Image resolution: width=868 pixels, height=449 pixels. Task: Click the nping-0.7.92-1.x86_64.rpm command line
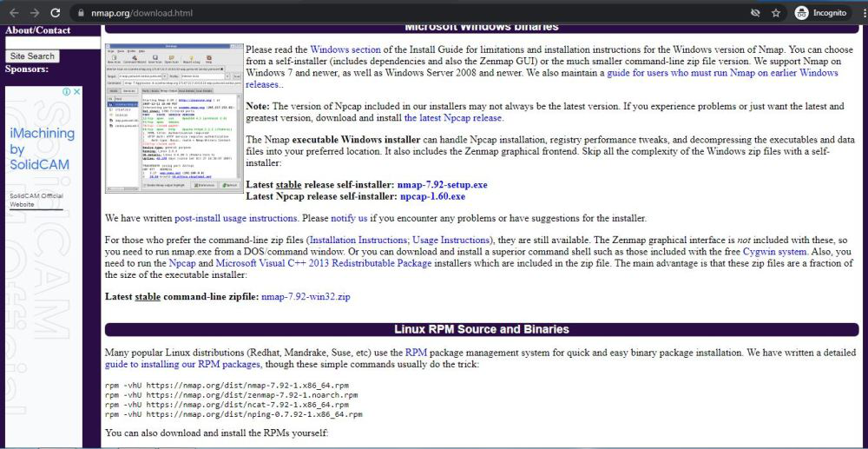tap(233, 413)
